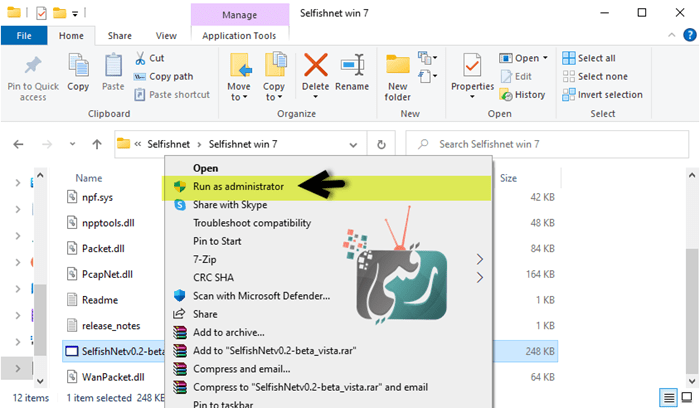Click the New folder icon

(x=397, y=65)
